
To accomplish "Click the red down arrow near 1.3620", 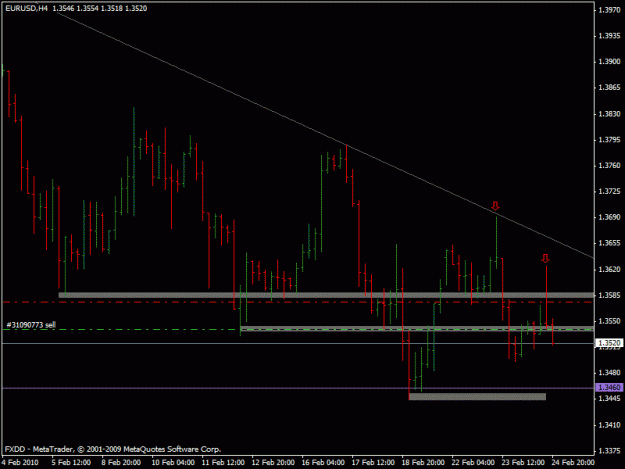I will click(545, 258).
